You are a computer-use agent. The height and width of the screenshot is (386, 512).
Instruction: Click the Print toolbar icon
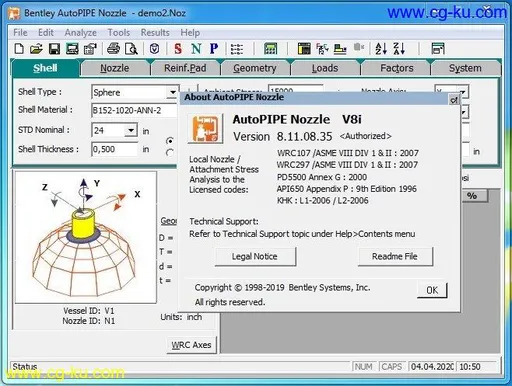[x=113, y=49]
